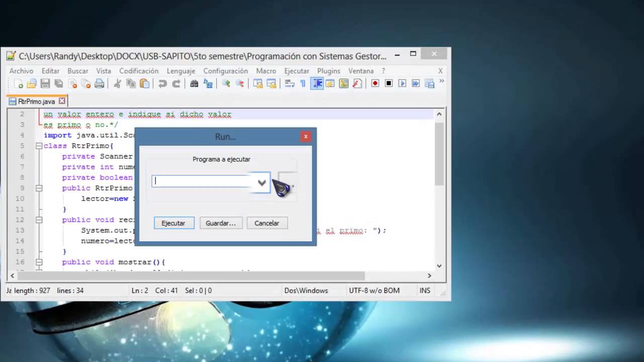Open the Ventana menu
644x362 pixels.
(x=361, y=71)
